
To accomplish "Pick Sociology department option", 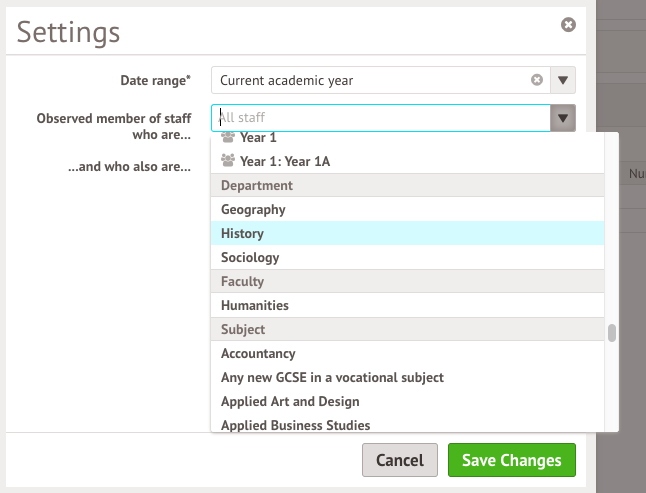I will coord(250,257).
